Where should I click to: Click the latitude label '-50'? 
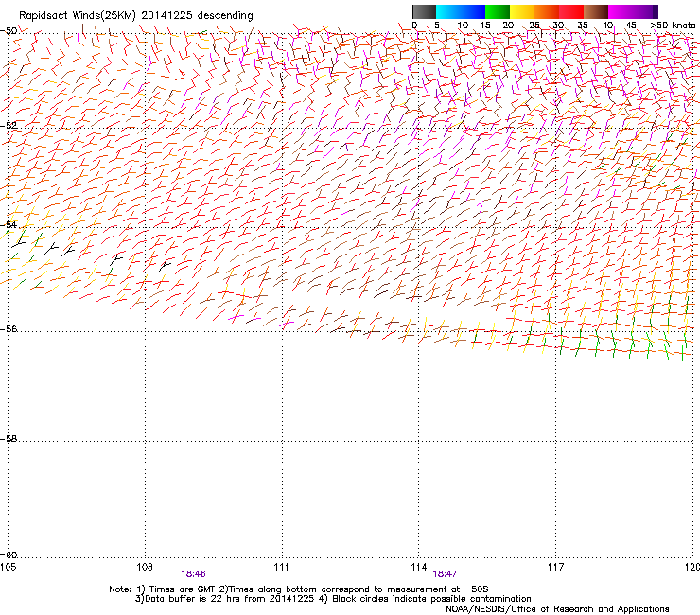(9, 31)
